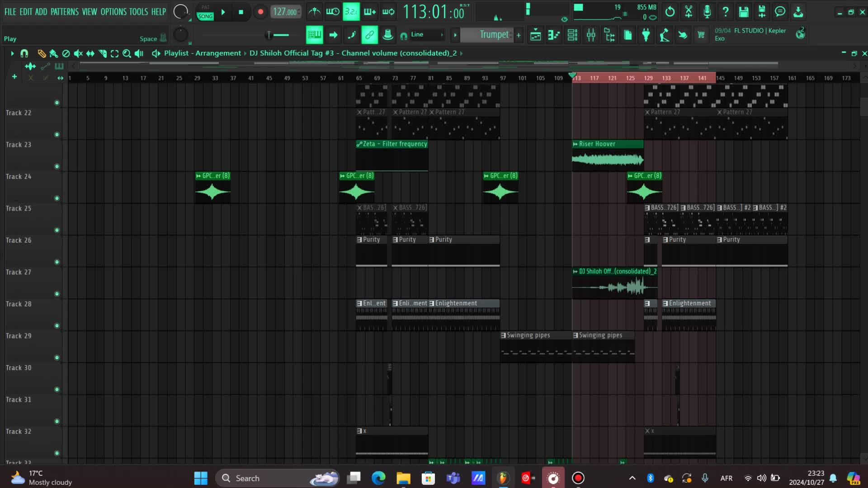Open the PATTERNS menu

point(64,12)
